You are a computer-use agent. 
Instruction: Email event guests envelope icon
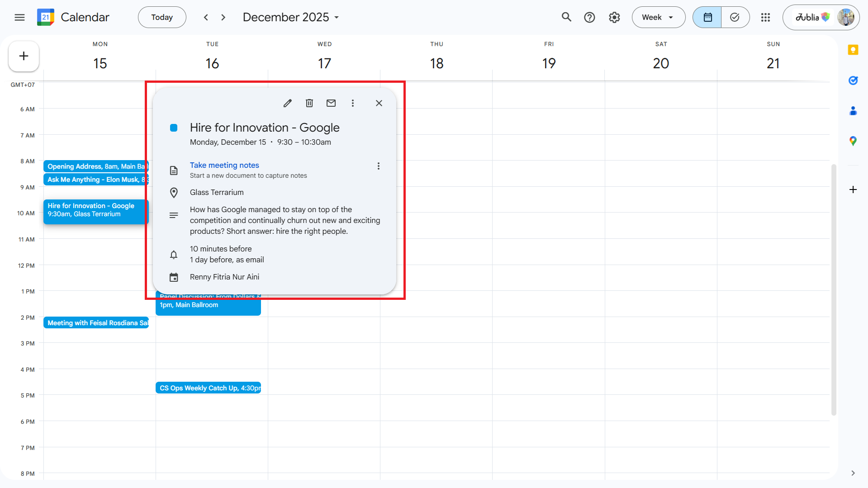click(331, 103)
